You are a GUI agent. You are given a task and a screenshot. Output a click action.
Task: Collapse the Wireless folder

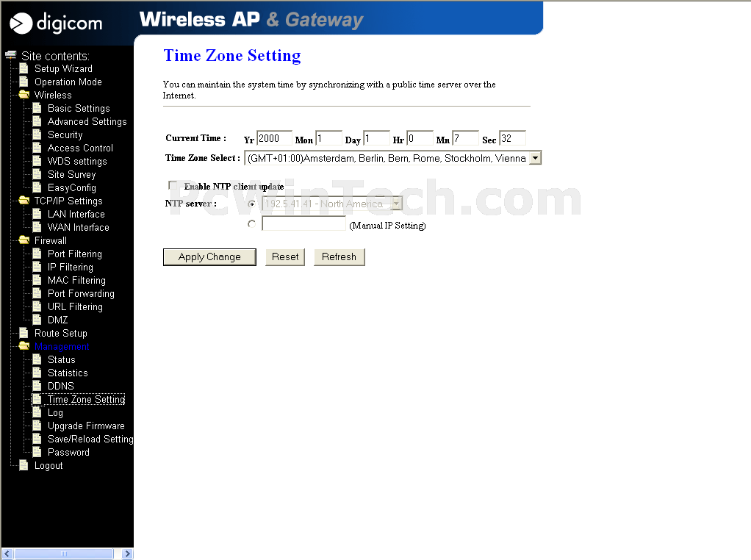[24, 95]
